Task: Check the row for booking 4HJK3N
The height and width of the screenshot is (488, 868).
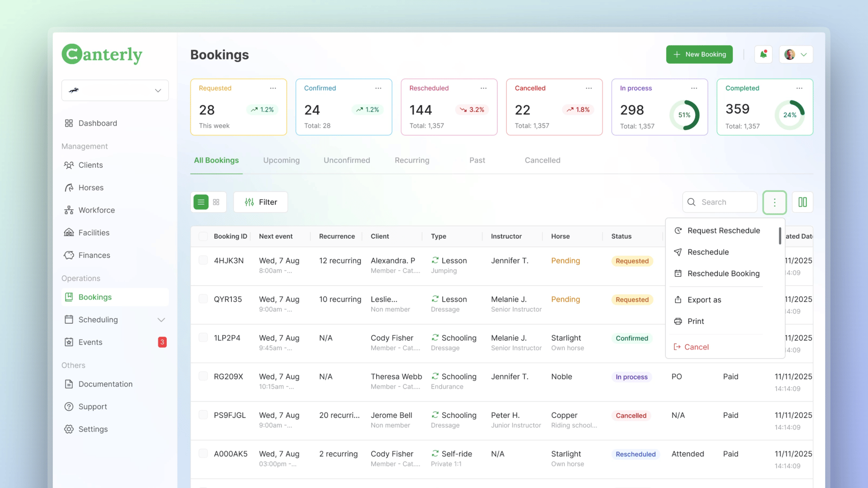Action: [203, 260]
